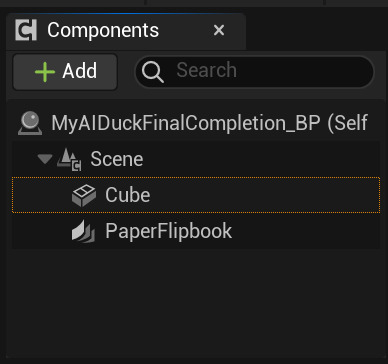This screenshot has width=388, height=364.
Task: Click the magnifier icon in search box
Action: coord(153,72)
